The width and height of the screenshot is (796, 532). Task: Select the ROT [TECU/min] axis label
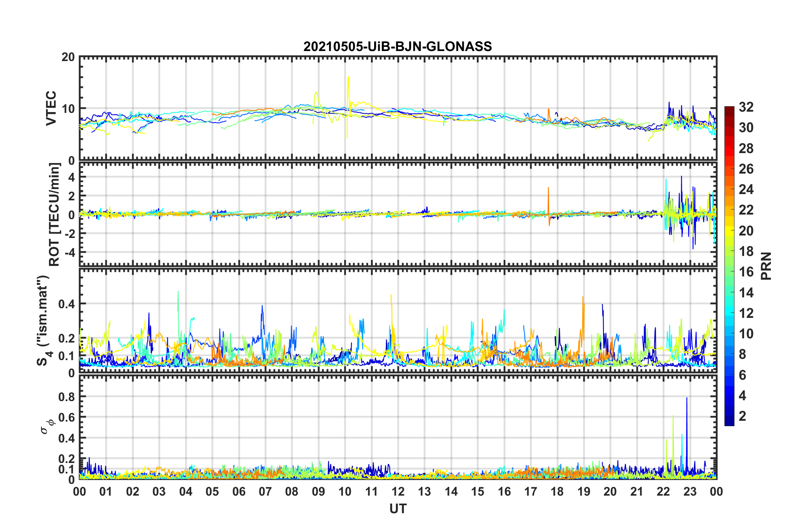pyautogui.click(x=54, y=215)
